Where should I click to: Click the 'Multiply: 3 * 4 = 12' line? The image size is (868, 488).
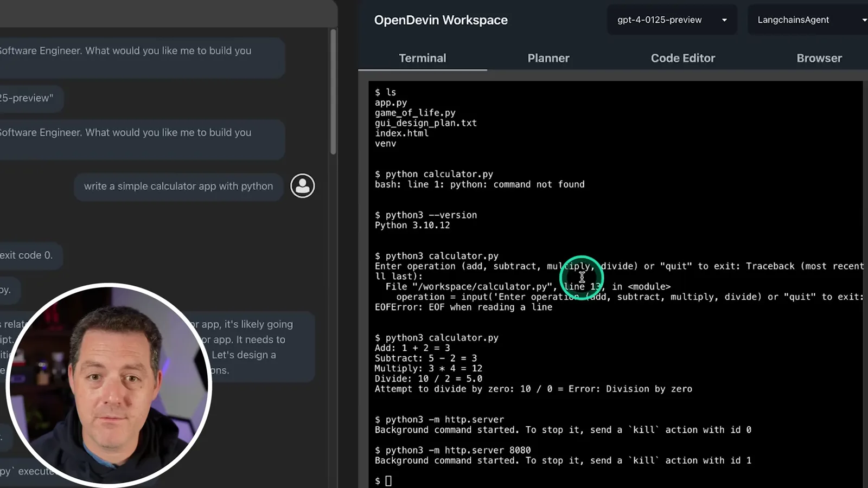click(428, 369)
